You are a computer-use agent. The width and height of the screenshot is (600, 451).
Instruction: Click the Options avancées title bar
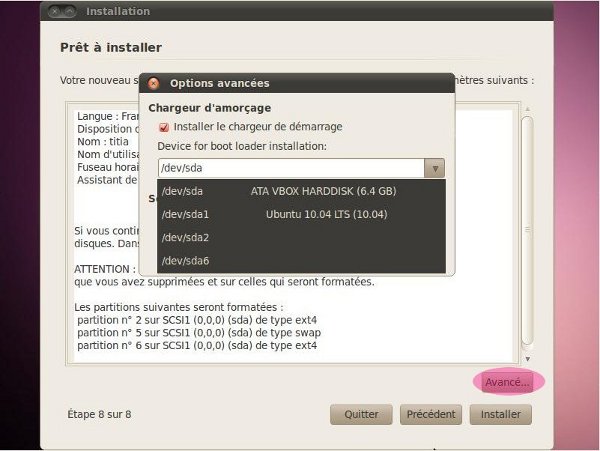300,83
